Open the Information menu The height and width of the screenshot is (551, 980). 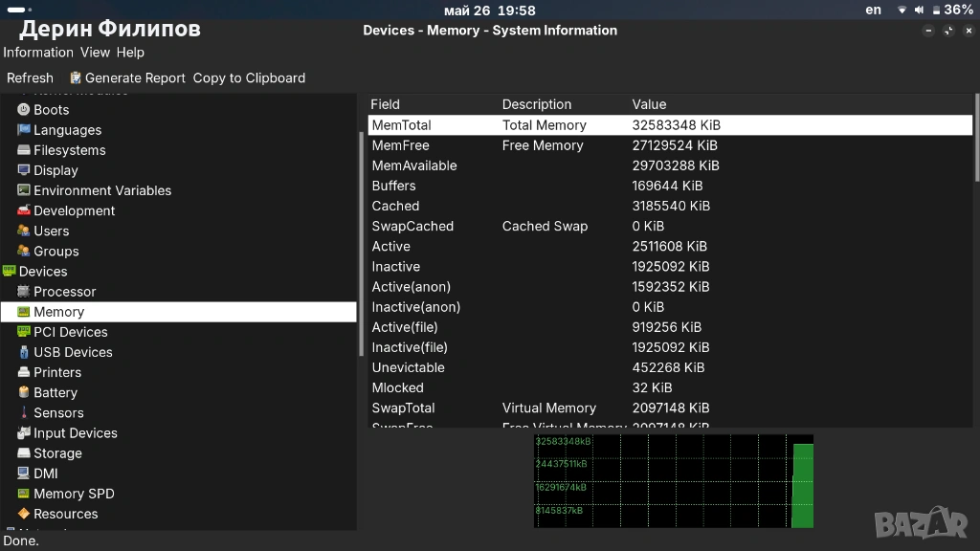click(x=38, y=53)
